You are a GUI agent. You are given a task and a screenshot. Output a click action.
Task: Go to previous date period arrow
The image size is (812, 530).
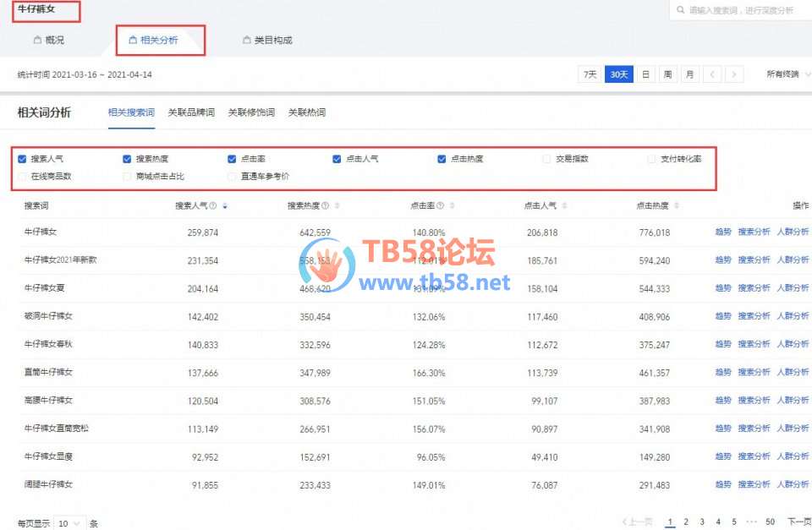[712, 74]
